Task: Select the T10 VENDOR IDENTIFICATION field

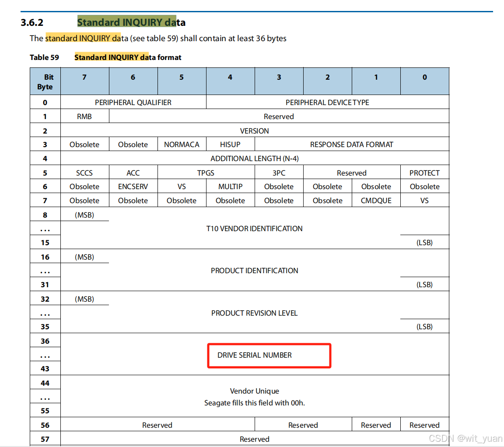Action: pos(255,228)
